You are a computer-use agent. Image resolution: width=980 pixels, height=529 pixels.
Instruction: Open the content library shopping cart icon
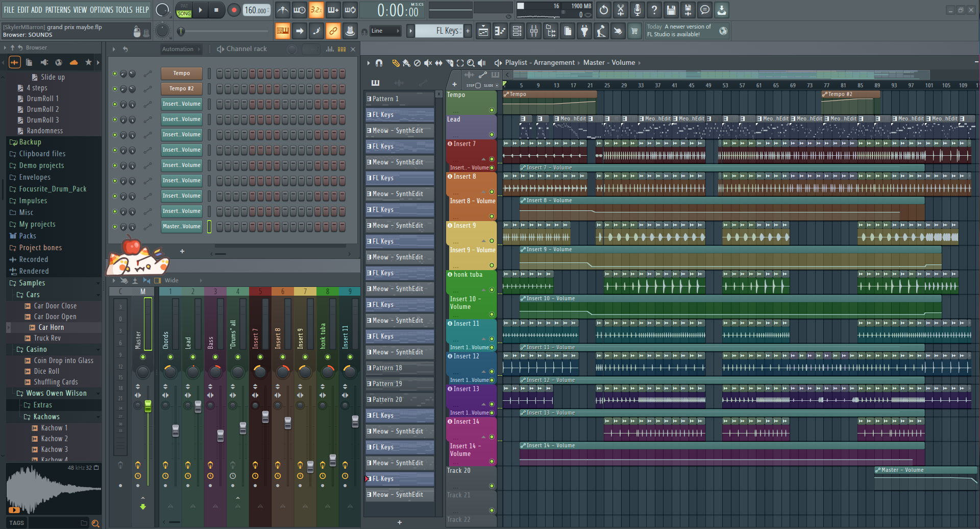[634, 31]
